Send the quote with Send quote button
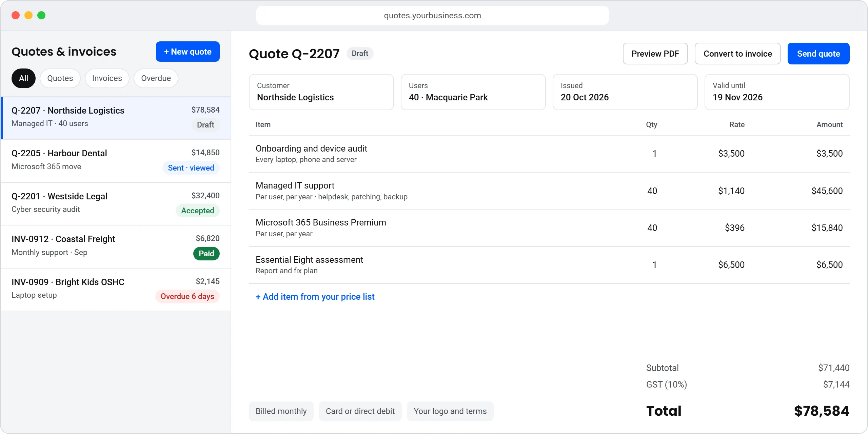 pyautogui.click(x=818, y=54)
